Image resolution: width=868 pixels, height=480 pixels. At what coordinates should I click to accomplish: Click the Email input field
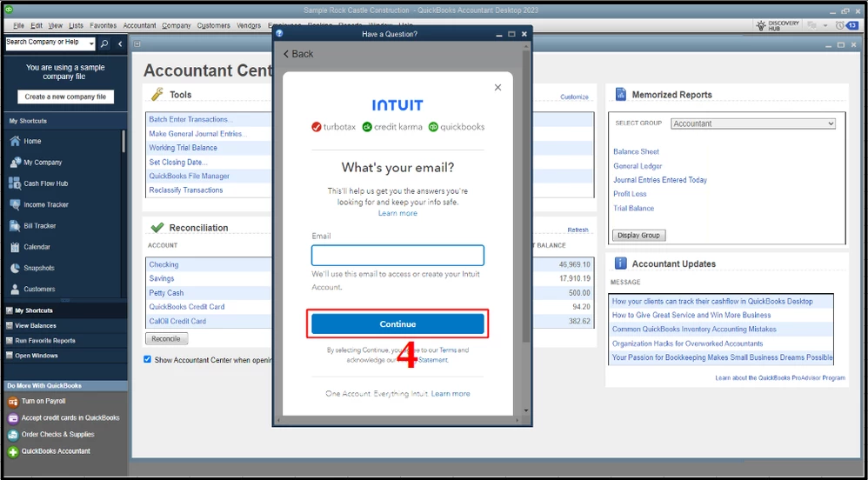point(397,256)
